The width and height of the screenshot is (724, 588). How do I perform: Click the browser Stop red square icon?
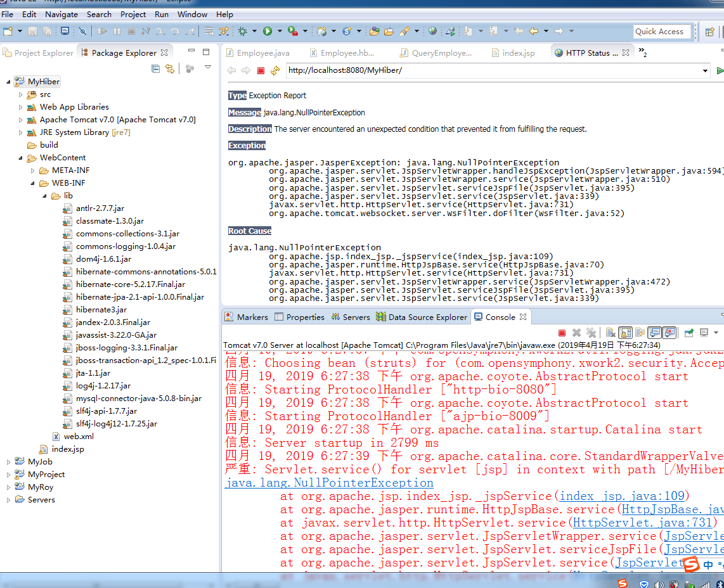tap(261, 70)
